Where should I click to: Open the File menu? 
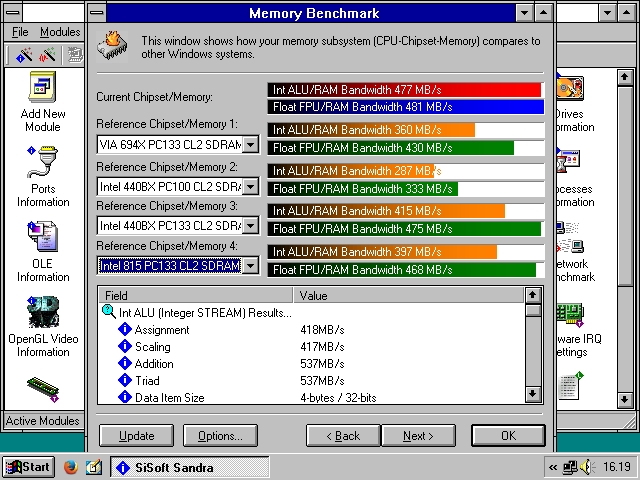[x=20, y=32]
